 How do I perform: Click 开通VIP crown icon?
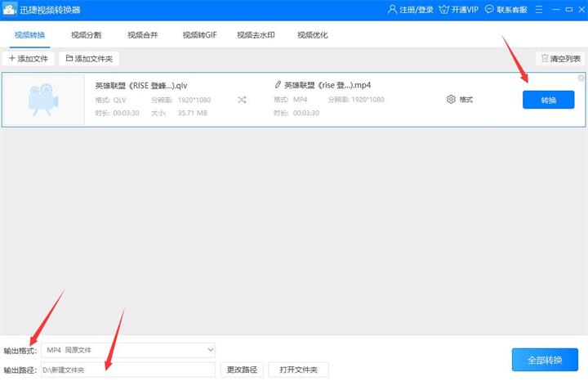444,9
